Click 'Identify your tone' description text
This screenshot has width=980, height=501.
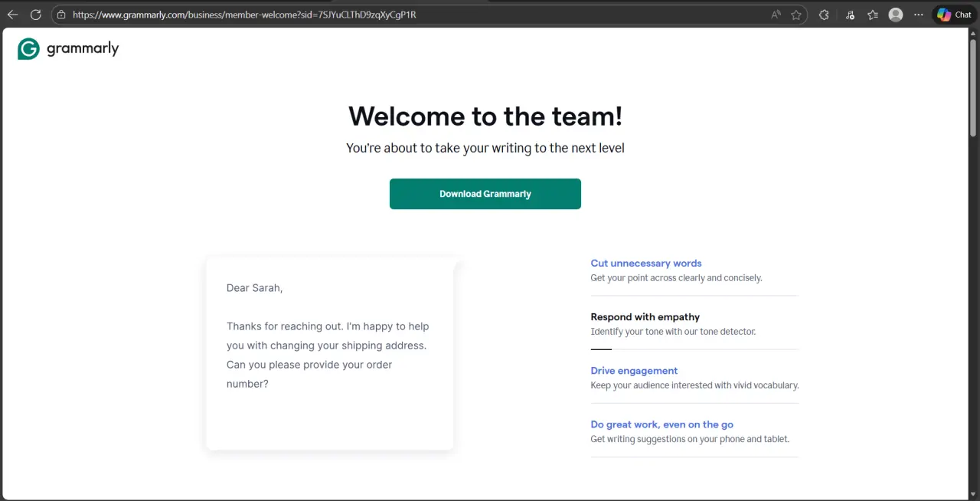coord(673,332)
